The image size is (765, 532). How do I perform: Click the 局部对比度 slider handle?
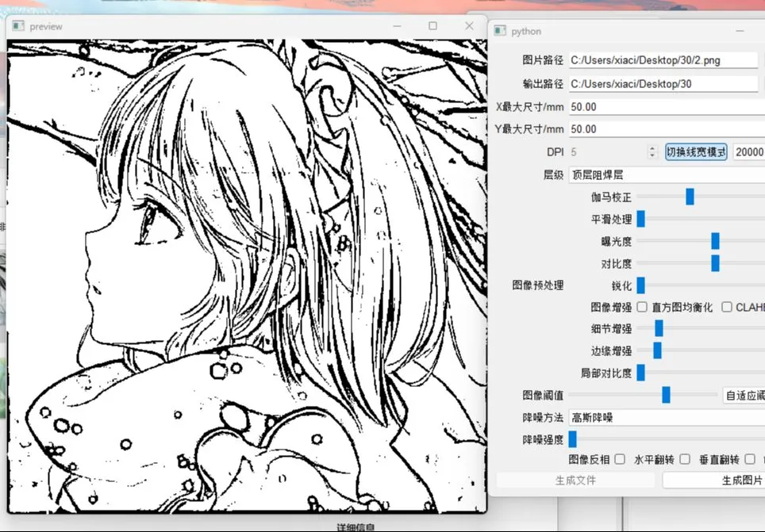click(641, 373)
